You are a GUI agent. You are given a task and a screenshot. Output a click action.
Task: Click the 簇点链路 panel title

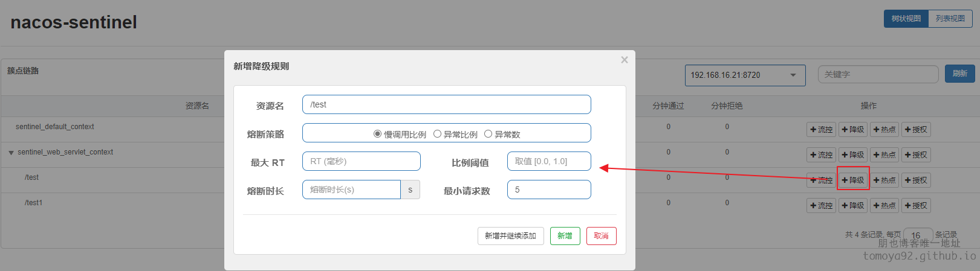[23, 71]
